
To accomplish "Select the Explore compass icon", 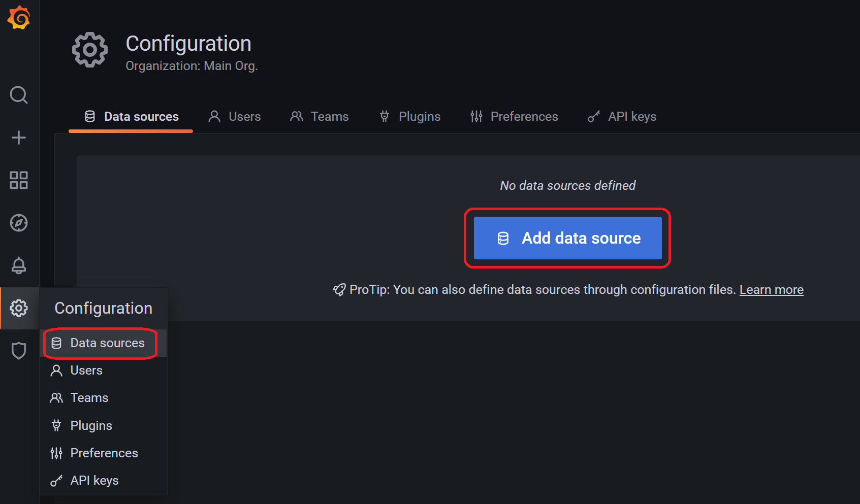I will click(19, 222).
